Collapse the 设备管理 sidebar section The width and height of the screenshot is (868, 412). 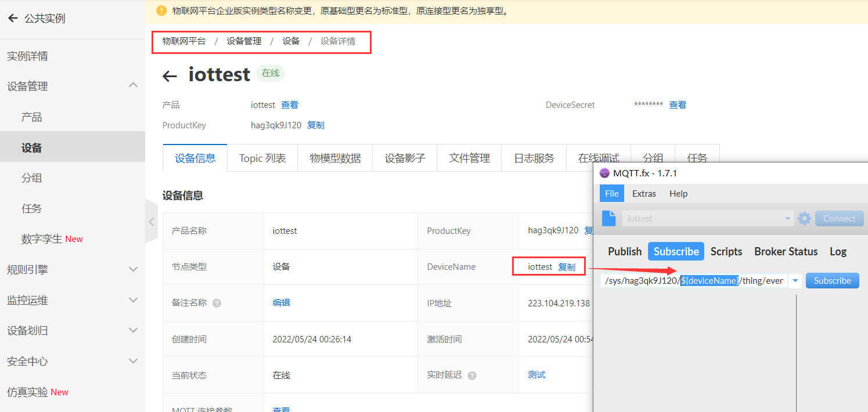[133, 86]
